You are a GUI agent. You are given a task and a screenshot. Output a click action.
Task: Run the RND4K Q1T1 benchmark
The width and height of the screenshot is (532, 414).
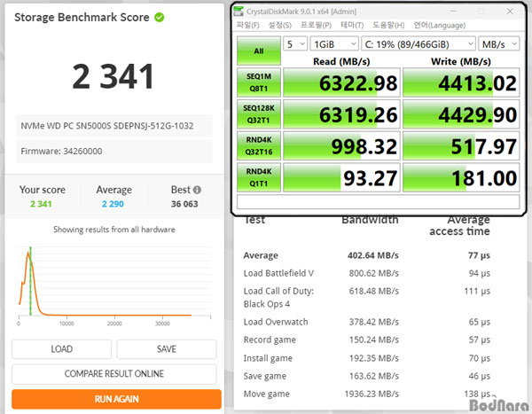coord(258,176)
